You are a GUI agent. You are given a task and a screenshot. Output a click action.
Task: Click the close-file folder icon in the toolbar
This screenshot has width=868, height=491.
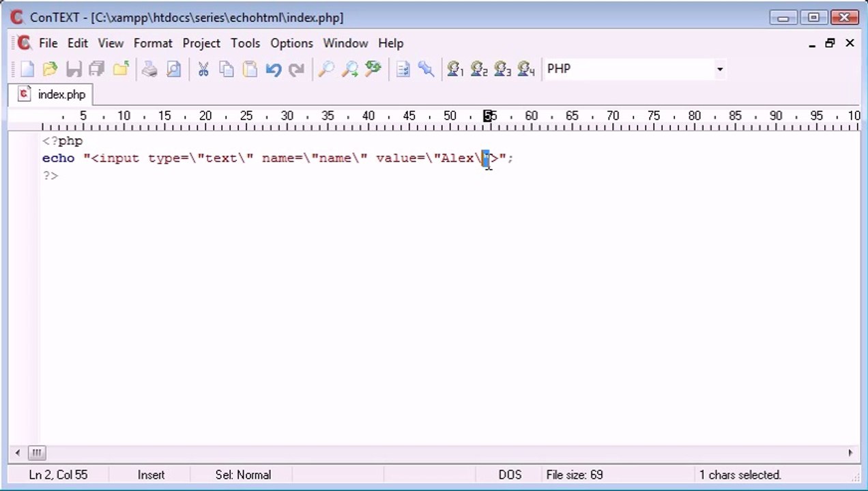[x=121, y=69]
